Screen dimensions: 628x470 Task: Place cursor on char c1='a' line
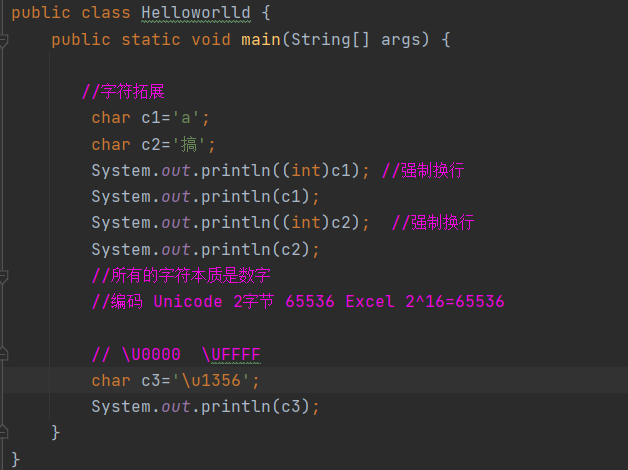pos(150,119)
